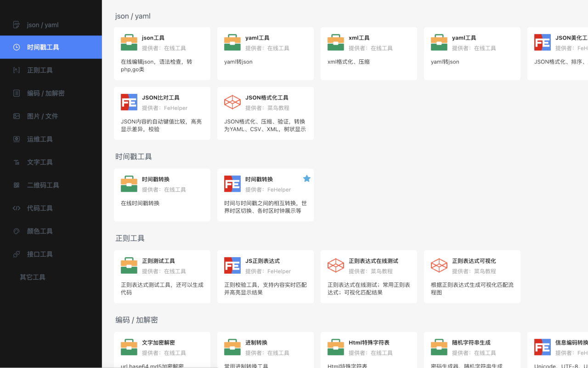Open 文字加密解密 title
The width and height of the screenshot is (588, 368).
click(x=158, y=342)
